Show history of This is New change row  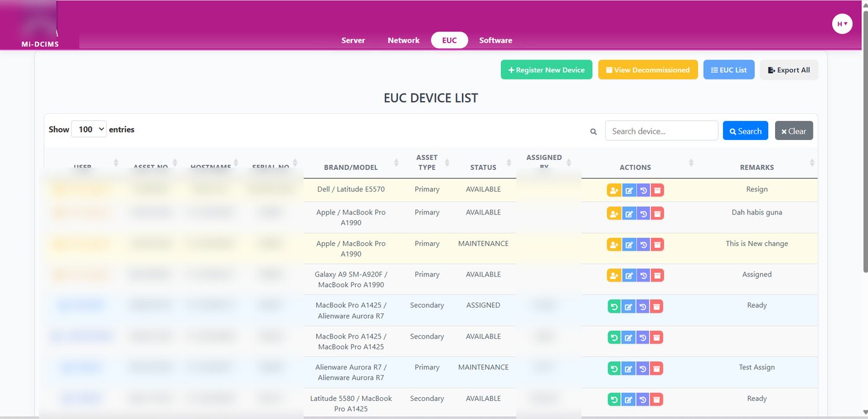644,245
